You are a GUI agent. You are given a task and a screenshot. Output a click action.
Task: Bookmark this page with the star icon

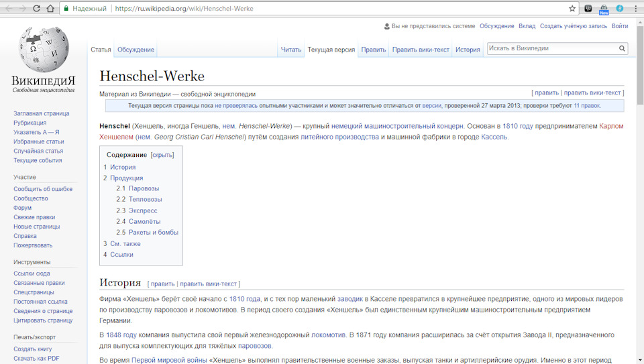coord(572,8)
